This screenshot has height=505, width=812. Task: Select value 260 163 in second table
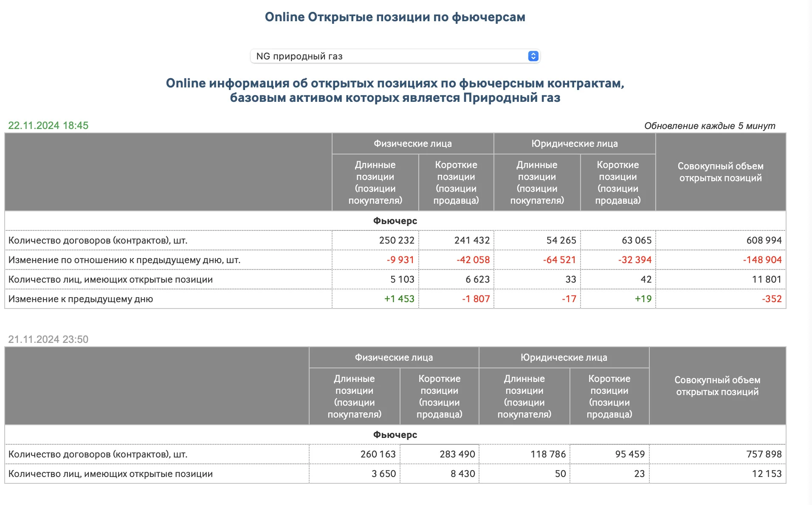click(378, 454)
